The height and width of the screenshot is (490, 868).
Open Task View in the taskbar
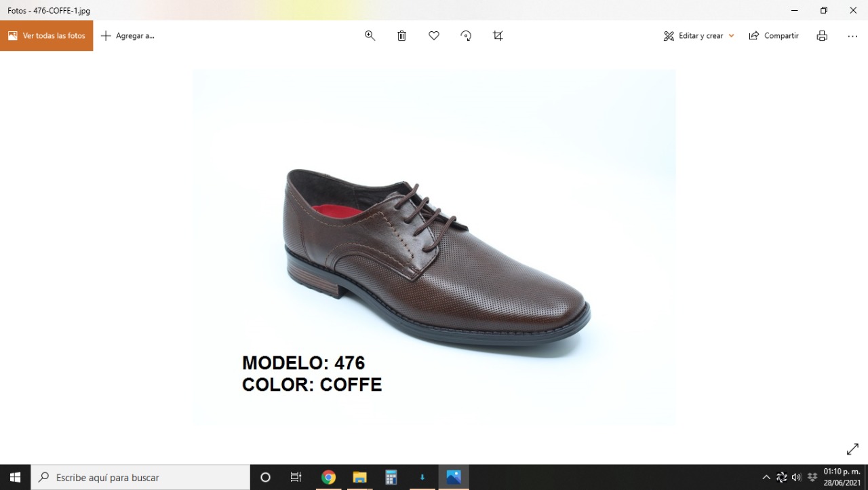(x=296, y=477)
